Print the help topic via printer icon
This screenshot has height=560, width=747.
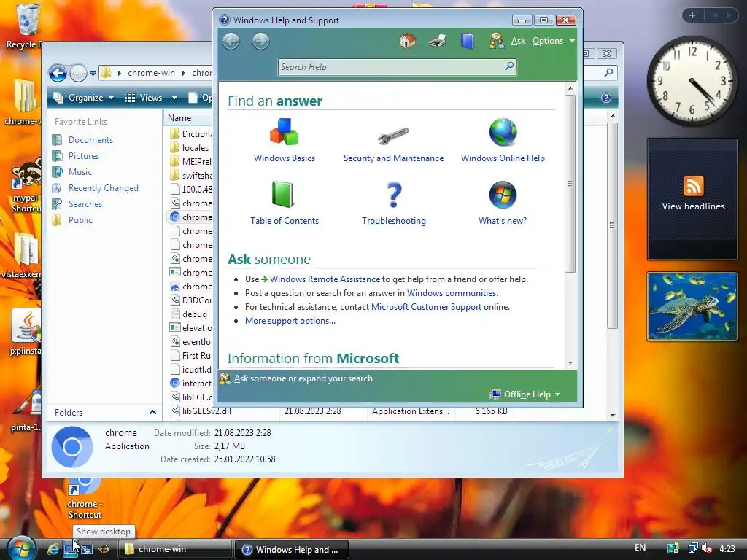tap(438, 41)
